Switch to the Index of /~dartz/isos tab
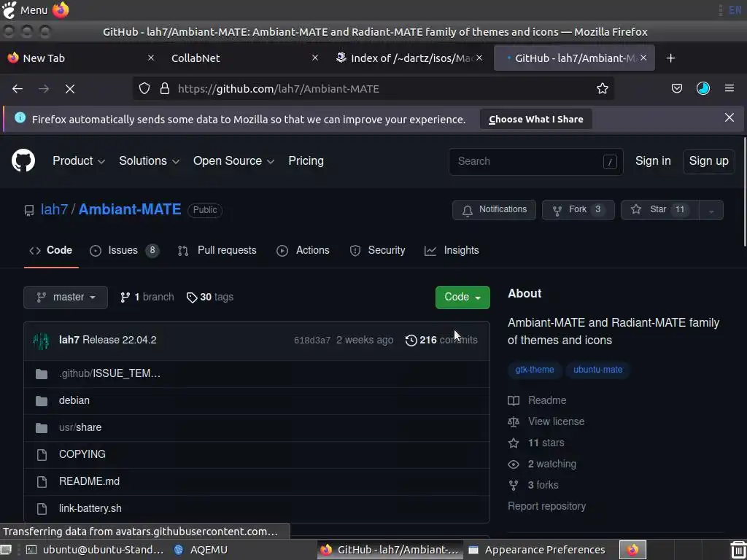Screen dimensions: 747x560 409,58
